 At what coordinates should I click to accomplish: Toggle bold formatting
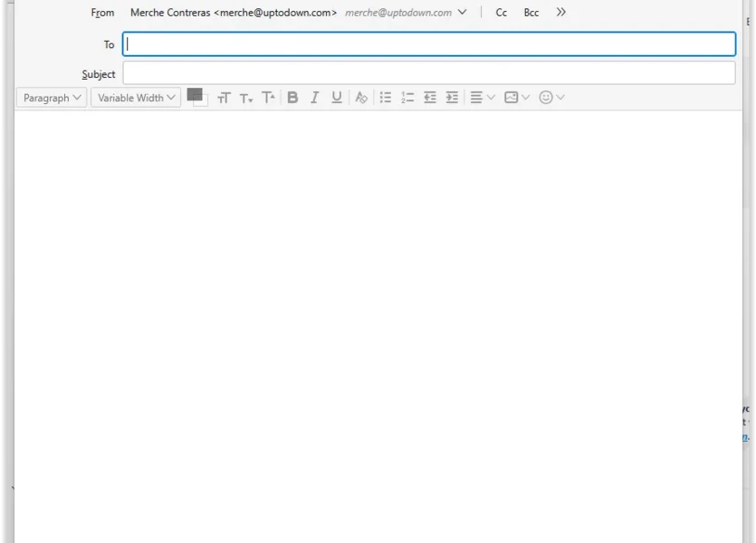292,98
